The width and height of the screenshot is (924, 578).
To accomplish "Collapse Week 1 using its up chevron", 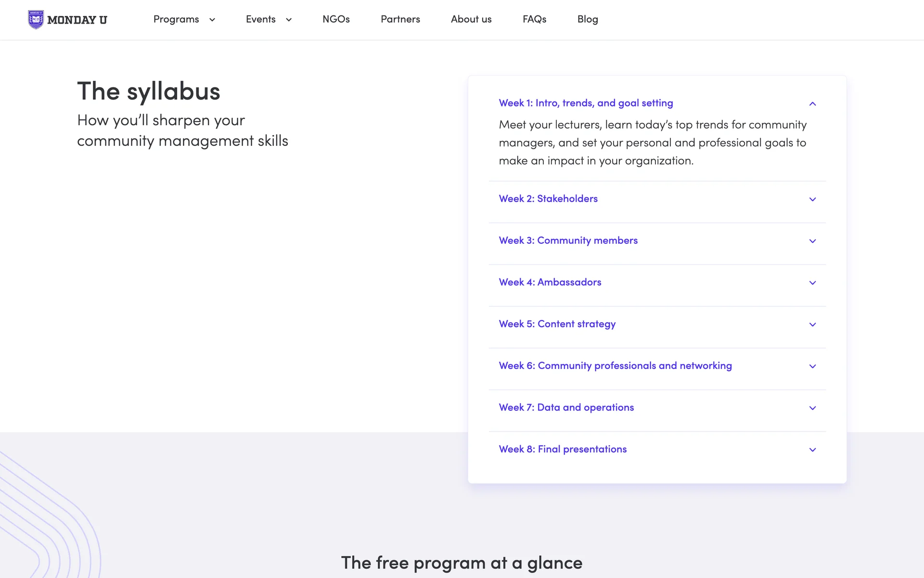I will click(x=812, y=104).
